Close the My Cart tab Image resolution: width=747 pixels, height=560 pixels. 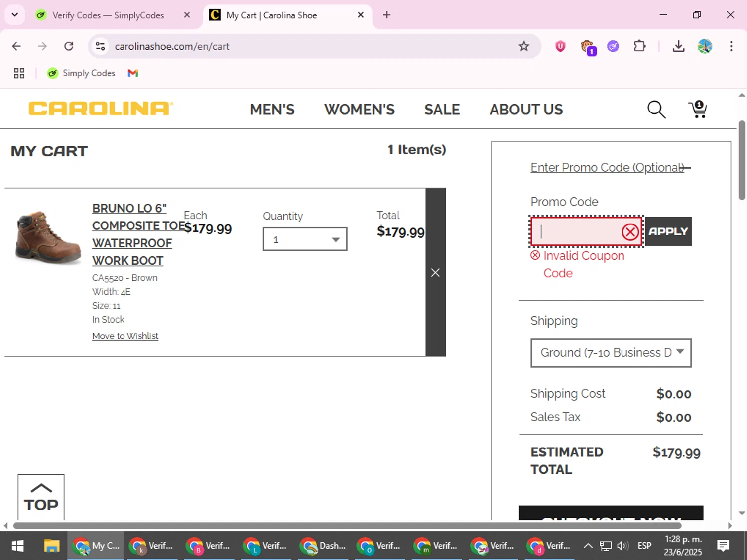(x=361, y=15)
